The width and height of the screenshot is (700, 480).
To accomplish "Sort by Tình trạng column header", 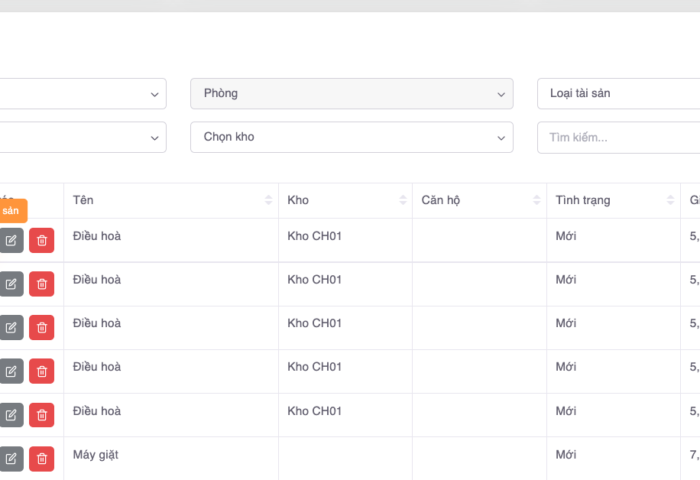I will click(612, 200).
